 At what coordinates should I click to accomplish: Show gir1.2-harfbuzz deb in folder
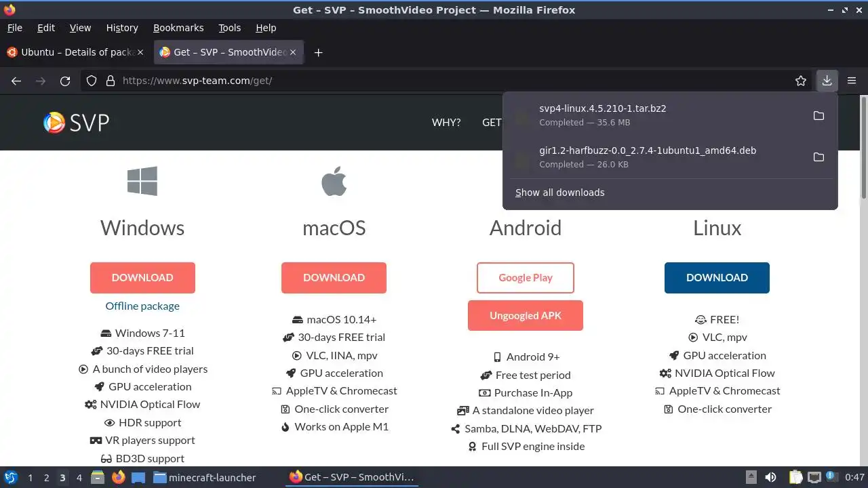pyautogui.click(x=818, y=157)
